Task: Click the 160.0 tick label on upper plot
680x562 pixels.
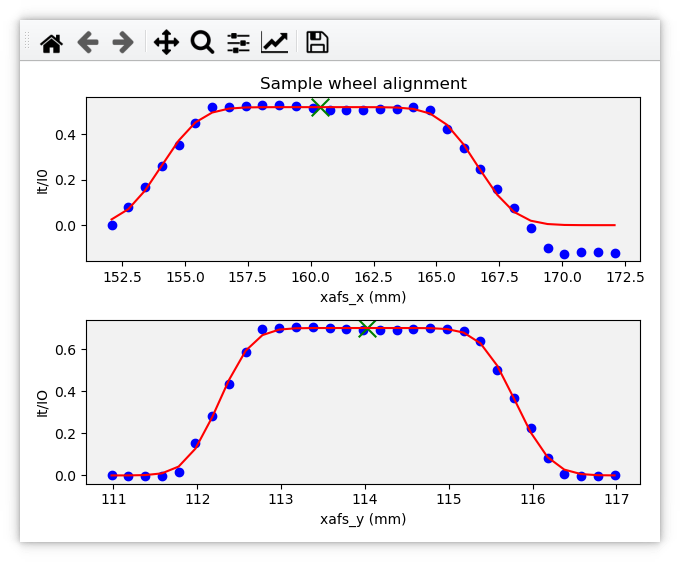Action: click(x=311, y=277)
